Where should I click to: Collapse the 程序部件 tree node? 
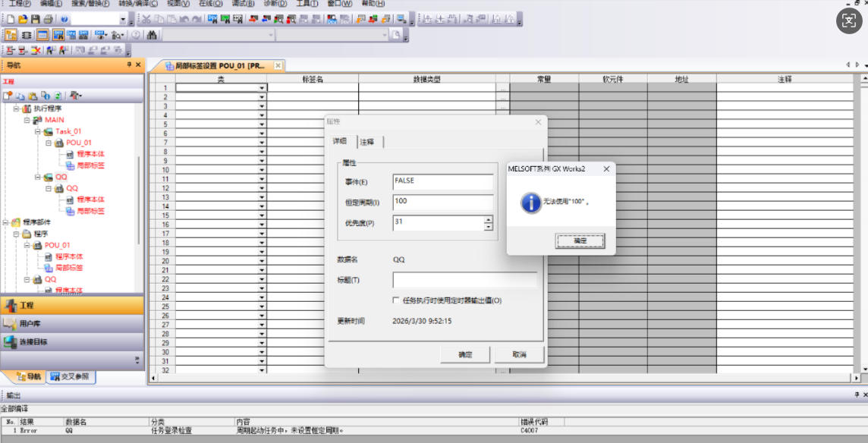[x=5, y=222]
